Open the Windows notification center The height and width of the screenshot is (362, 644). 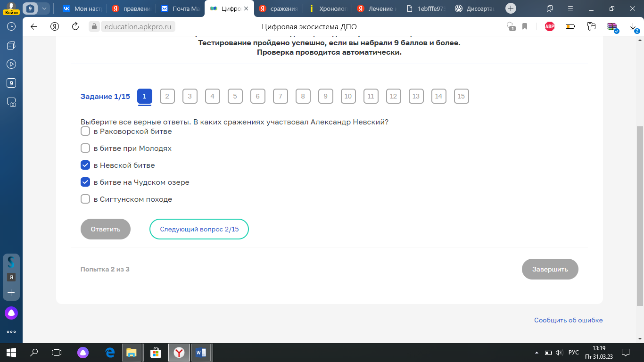click(x=626, y=352)
